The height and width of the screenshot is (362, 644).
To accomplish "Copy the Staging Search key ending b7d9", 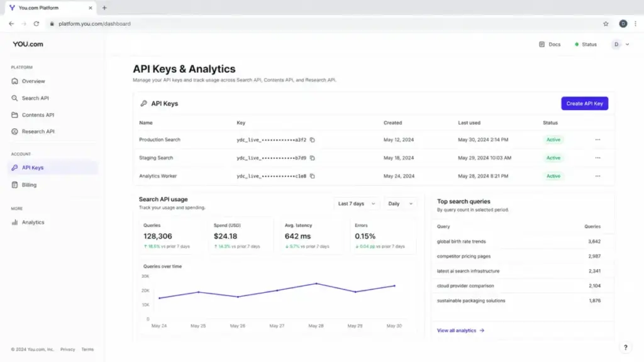I will tap(312, 158).
